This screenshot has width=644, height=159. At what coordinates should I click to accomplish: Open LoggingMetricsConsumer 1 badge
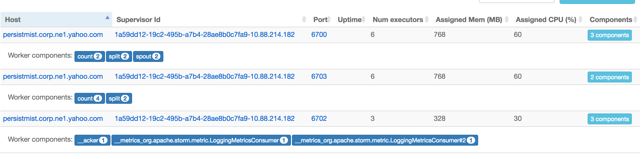(x=201, y=141)
